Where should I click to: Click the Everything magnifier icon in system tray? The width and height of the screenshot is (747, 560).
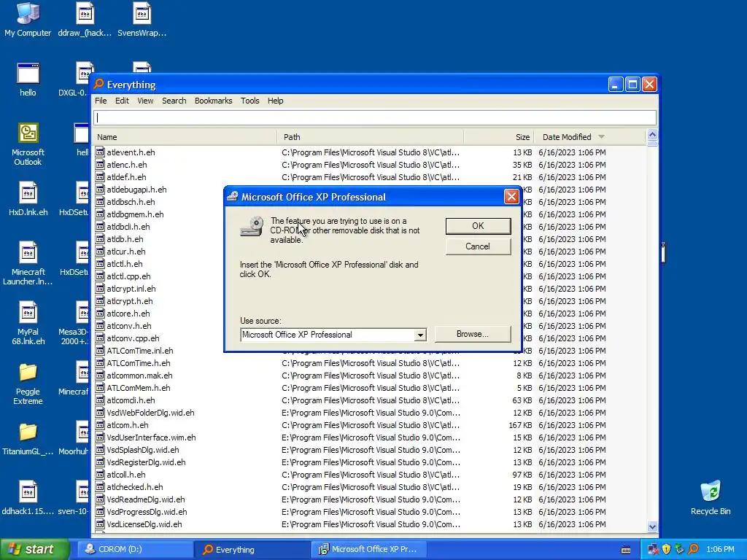[x=693, y=549]
